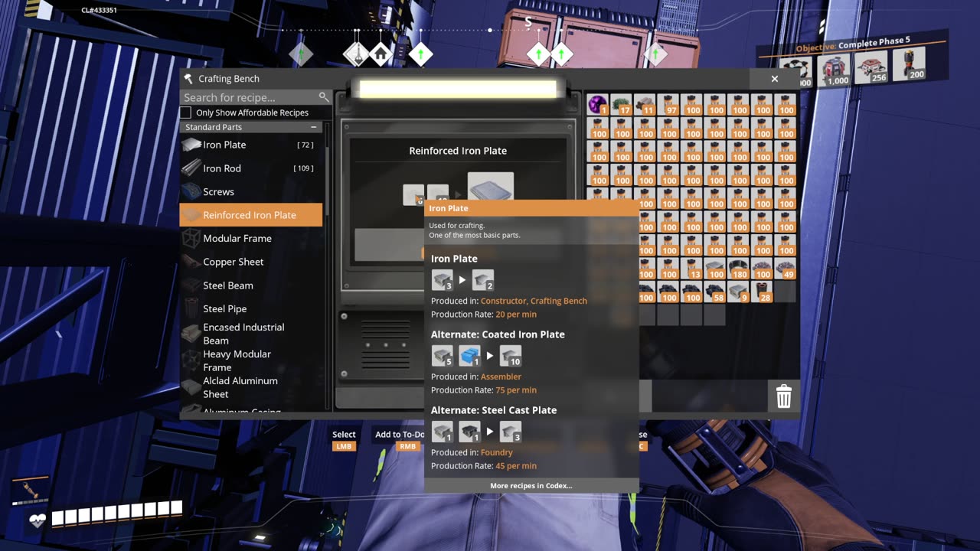Click the Production Rate 20 per min text

[x=484, y=315]
